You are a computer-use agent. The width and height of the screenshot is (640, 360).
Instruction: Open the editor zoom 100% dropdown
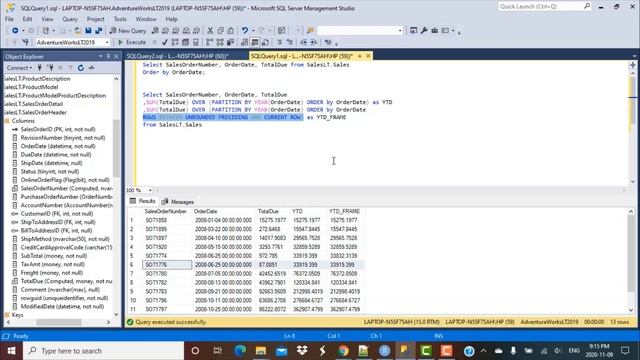tap(150, 190)
